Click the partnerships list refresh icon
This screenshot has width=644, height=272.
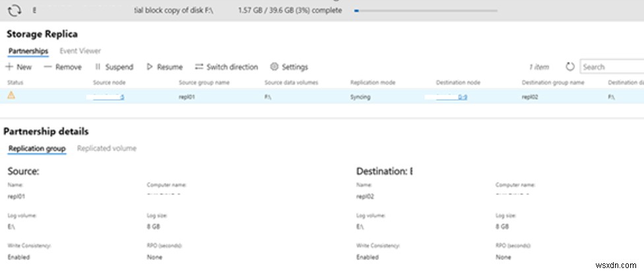[569, 67]
